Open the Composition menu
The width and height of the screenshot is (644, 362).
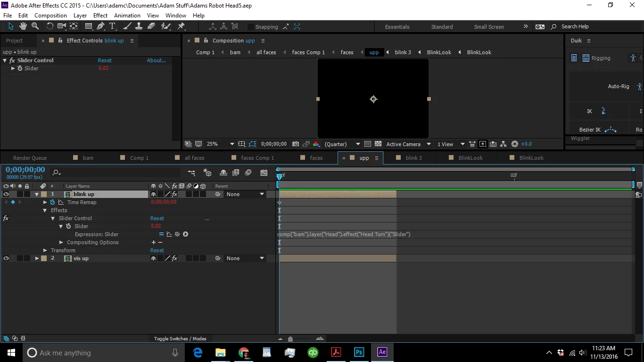pos(50,15)
